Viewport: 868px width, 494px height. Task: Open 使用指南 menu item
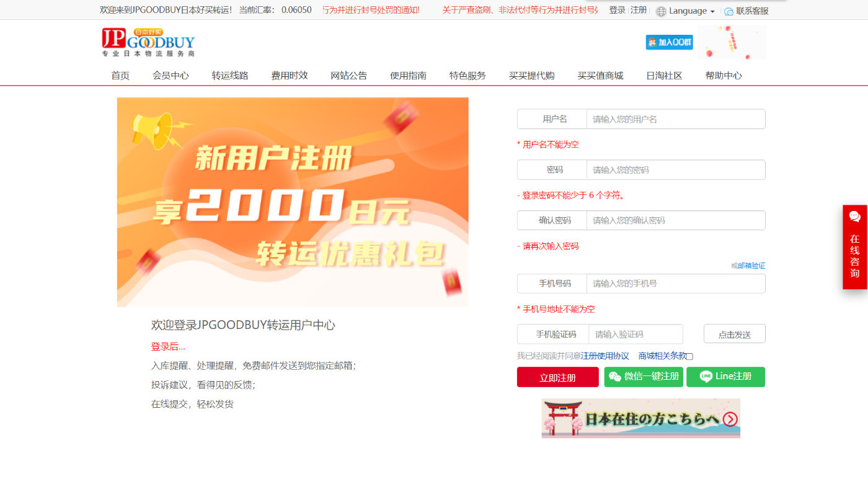point(408,76)
